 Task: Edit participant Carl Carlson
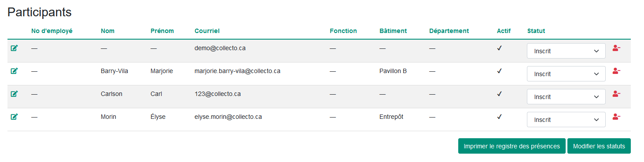(x=14, y=94)
